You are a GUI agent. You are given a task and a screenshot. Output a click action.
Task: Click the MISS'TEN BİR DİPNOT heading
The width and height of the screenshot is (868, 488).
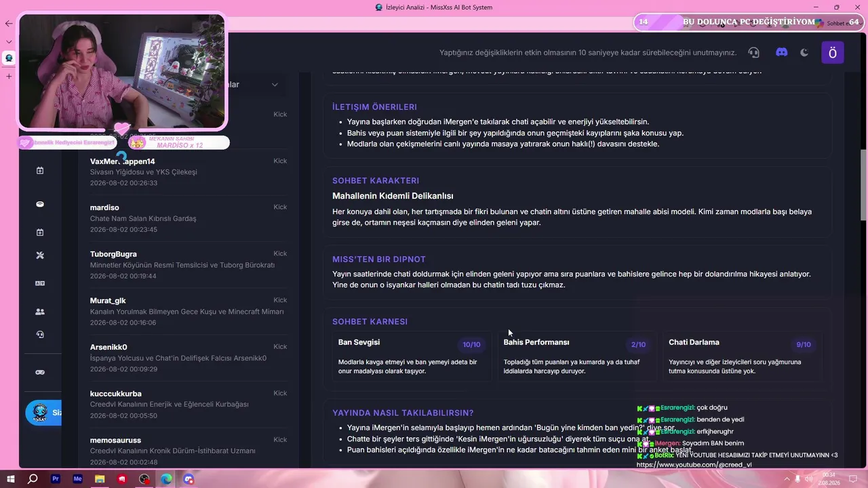coord(379,260)
